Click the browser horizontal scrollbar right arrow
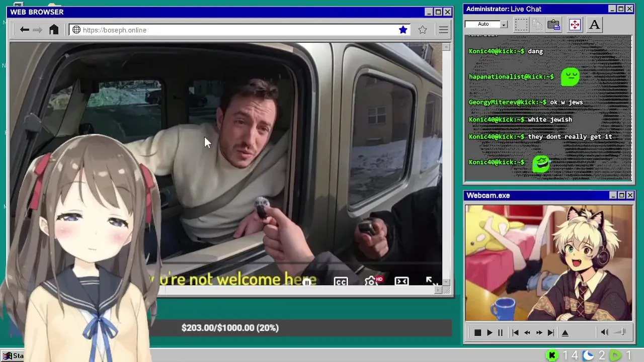644x362 pixels. [x=438, y=290]
